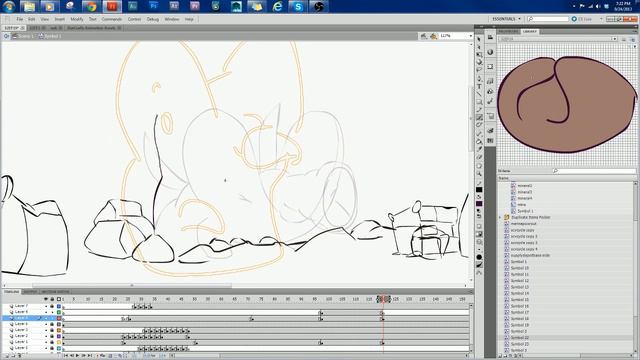Open the Library document dropdown
Screen dimensions: 640x360
614,39
